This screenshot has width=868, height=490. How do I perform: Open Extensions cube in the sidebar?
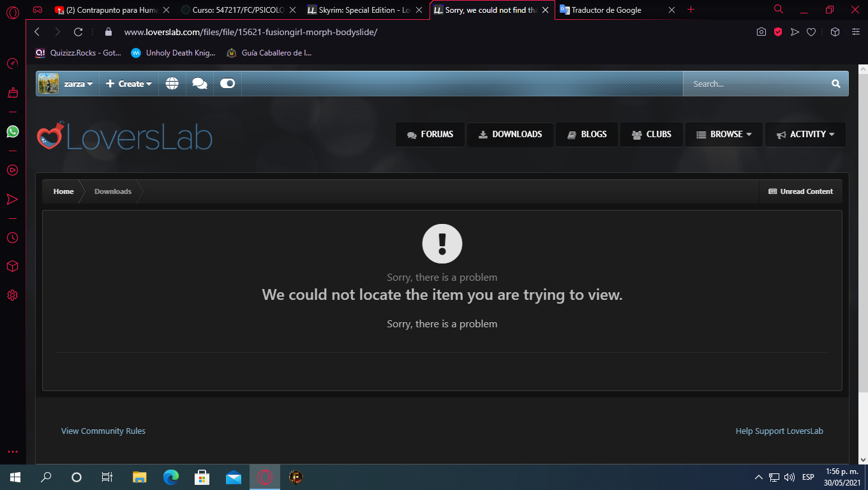point(12,266)
